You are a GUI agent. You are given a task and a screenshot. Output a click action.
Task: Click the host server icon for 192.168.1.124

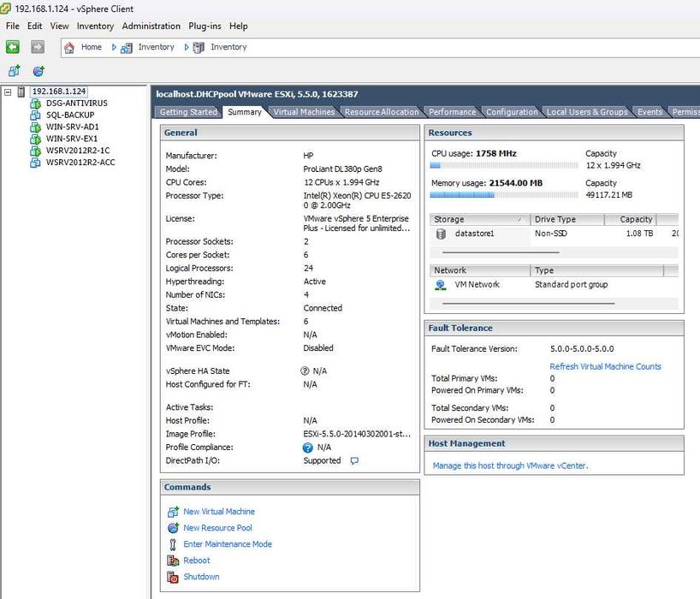click(21, 92)
